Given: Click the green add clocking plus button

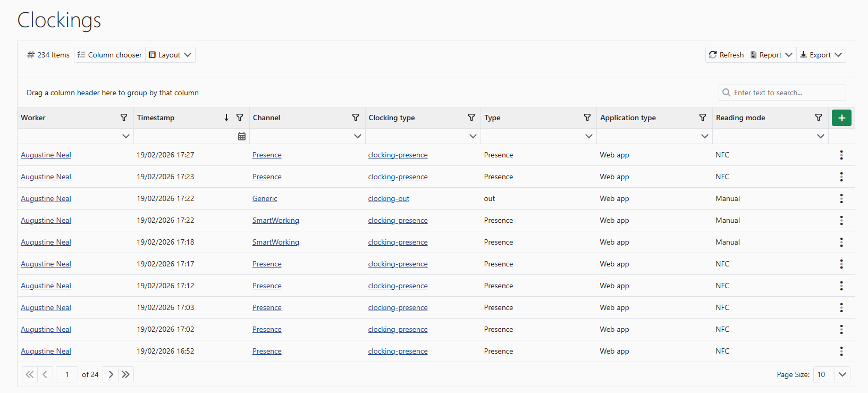Looking at the screenshot, I should (x=841, y=118).
